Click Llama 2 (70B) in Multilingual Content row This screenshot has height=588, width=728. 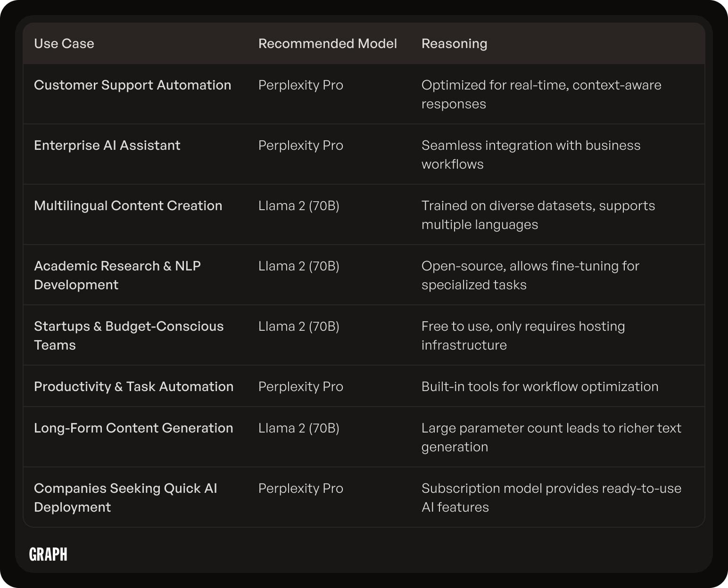[299, 206]
